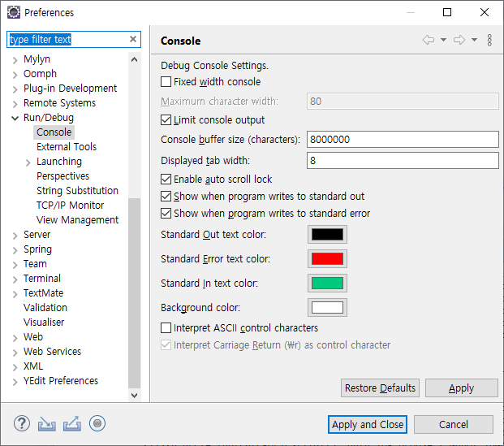This screenshot has height=446, width=504.
Task: Expand the Oomph tree node
Action: (15, 75)
